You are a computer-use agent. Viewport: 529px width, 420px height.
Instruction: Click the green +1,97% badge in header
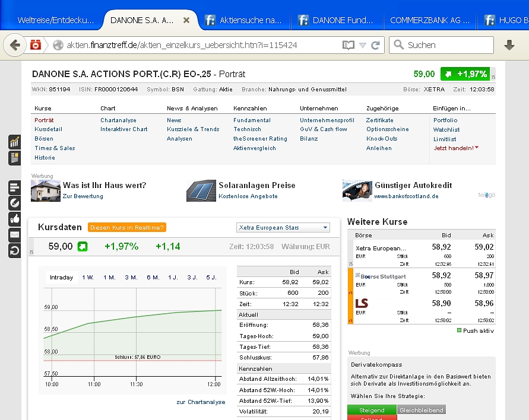pos(465,74)
